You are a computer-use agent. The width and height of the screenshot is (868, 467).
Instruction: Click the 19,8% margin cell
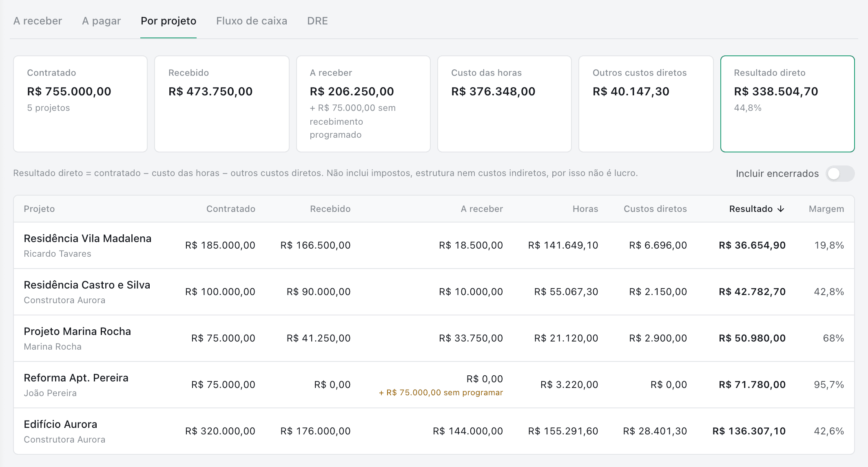(x=829, y=245)
